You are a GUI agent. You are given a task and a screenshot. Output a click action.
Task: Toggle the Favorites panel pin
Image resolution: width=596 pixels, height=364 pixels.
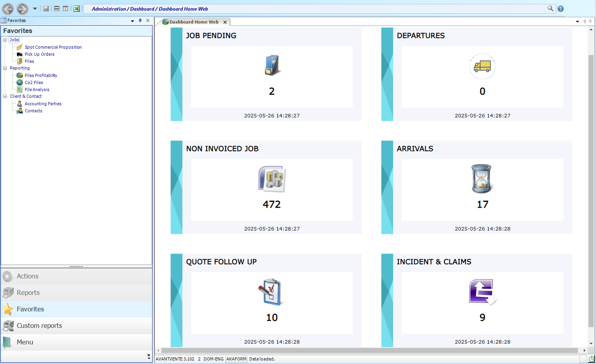[140, 20]
